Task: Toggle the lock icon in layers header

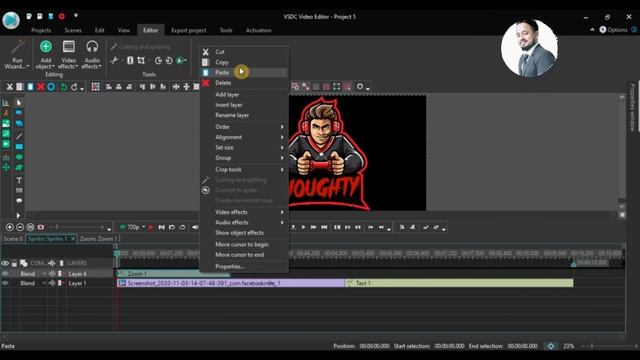Action: pyautogui.click(x=14, y=263)
